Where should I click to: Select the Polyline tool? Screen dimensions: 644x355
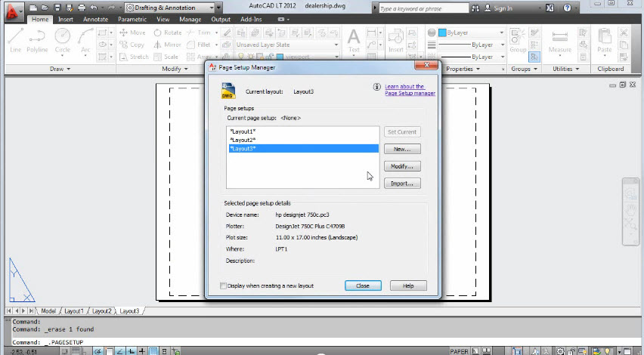click(37, 40)
